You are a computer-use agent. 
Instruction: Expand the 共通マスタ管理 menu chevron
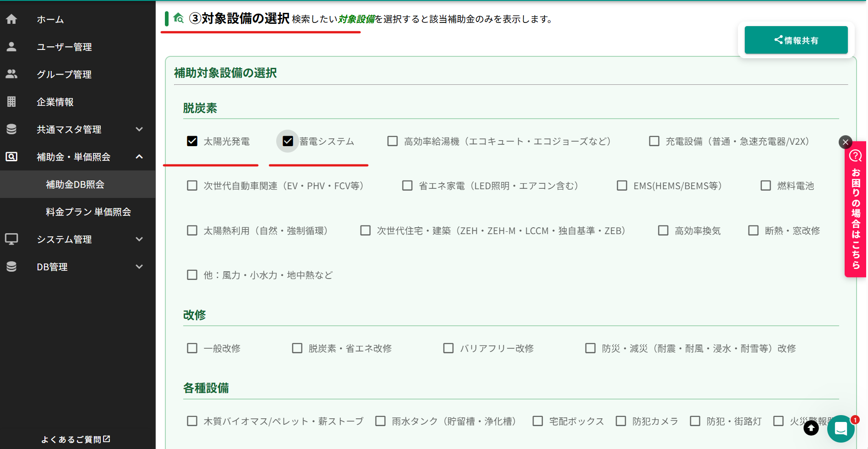tap(139, 129)
